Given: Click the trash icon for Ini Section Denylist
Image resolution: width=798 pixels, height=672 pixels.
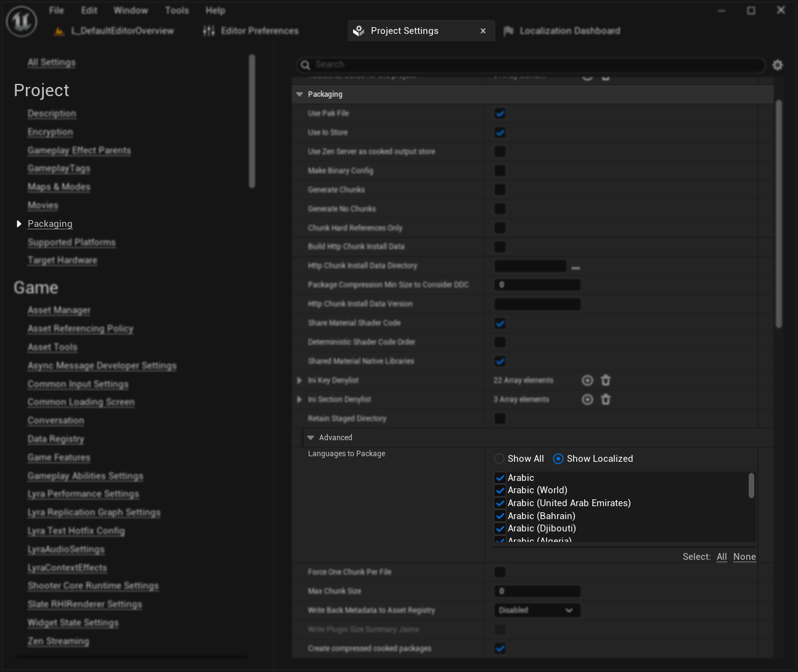Looking at the screenshot, I should [606, 400].
